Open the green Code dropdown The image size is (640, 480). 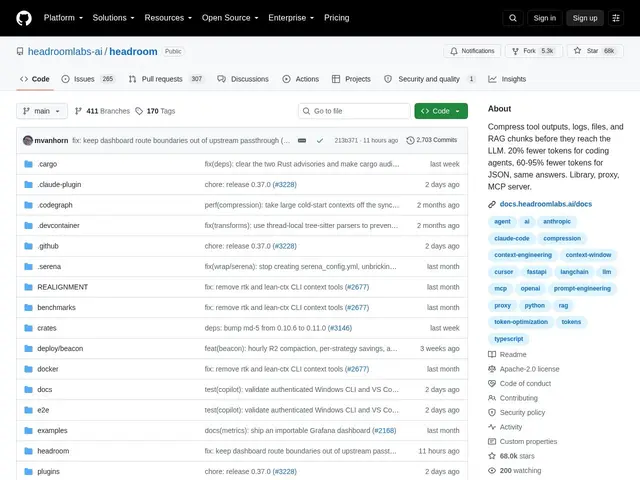point(441,111)
